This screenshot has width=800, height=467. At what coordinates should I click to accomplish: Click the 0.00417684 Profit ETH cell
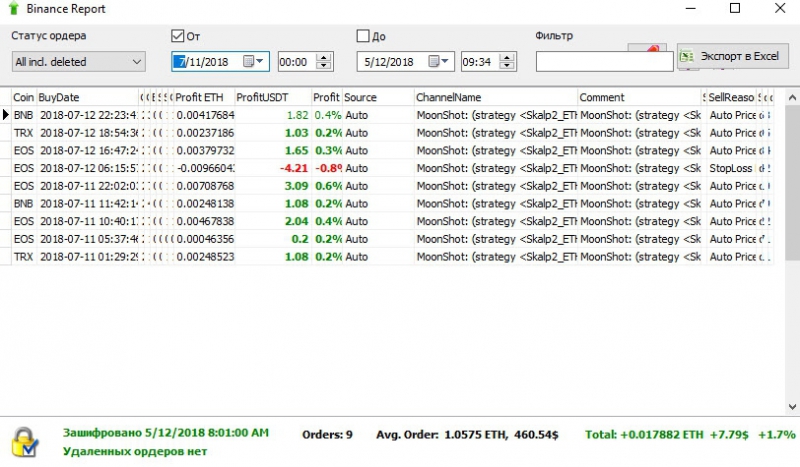(x=205, y=115)
